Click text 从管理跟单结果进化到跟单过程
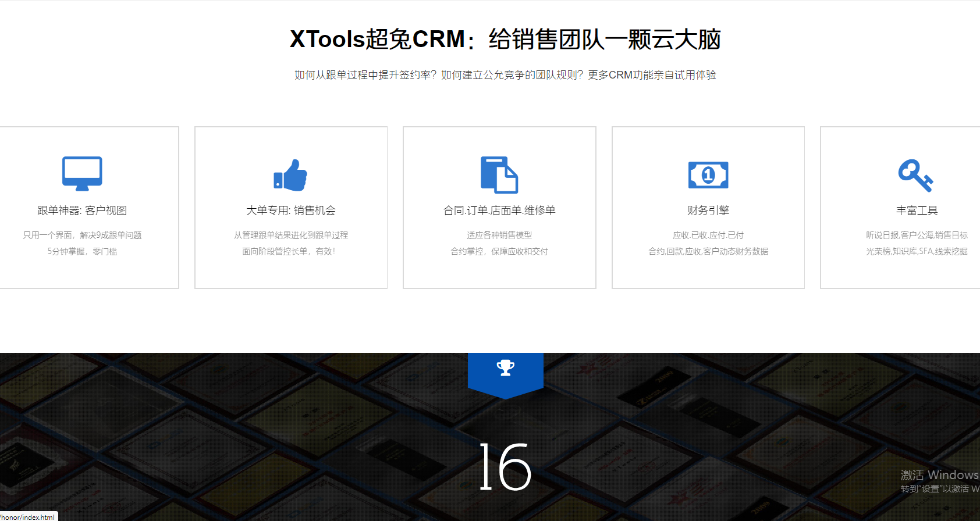Screen dimensions: 980x521 [x=291, y=235]
